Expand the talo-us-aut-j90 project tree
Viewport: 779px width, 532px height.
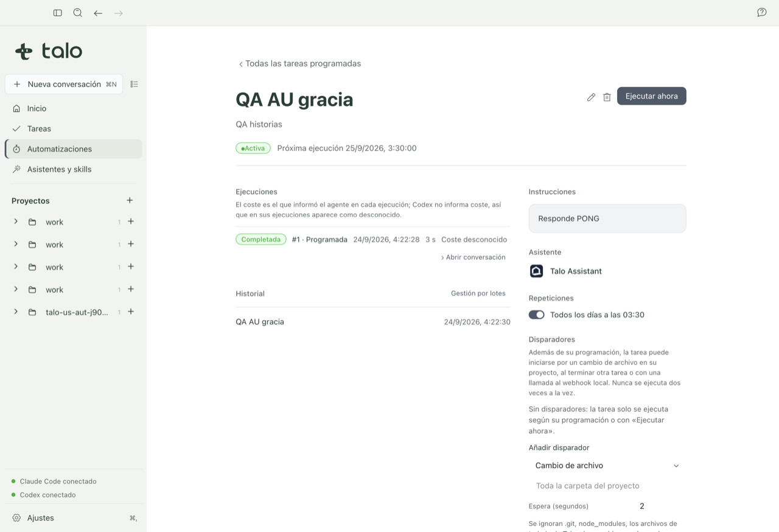[x=16, y=312]
